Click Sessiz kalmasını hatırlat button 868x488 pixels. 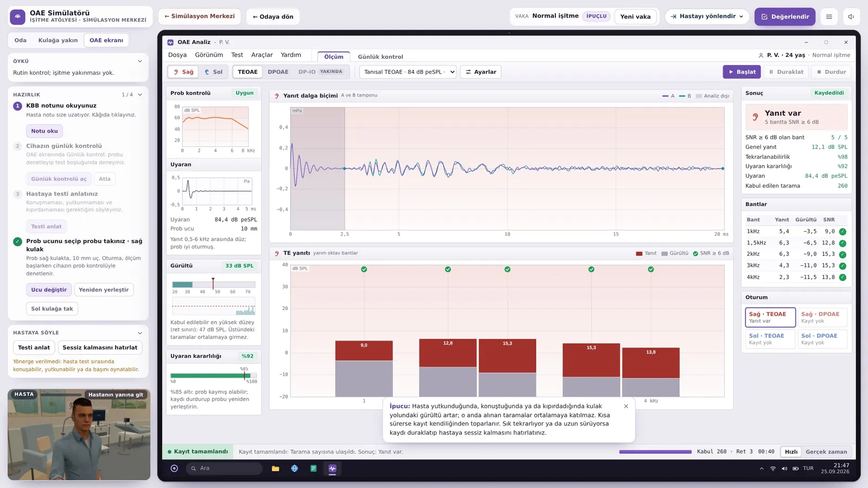tap(100, 348)
